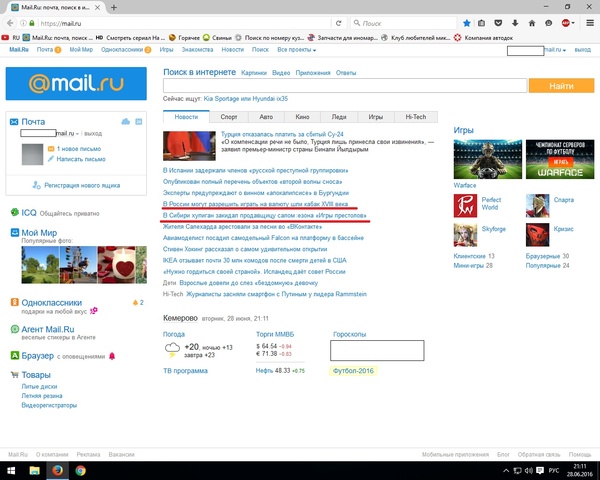
Task: Open Firefox downloads arrow icon
Action: tap(515, 23)
